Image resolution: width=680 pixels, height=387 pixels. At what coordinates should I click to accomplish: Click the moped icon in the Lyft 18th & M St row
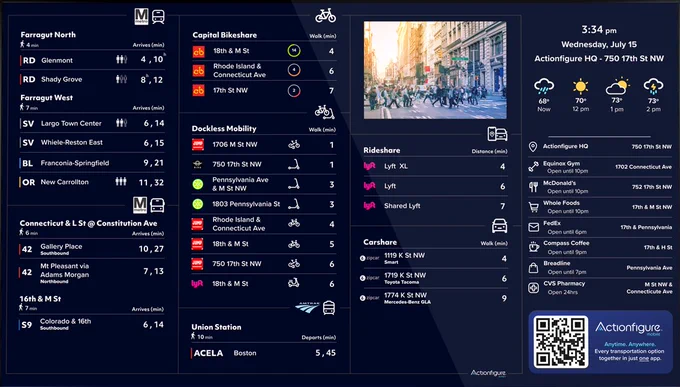(294, 283)
